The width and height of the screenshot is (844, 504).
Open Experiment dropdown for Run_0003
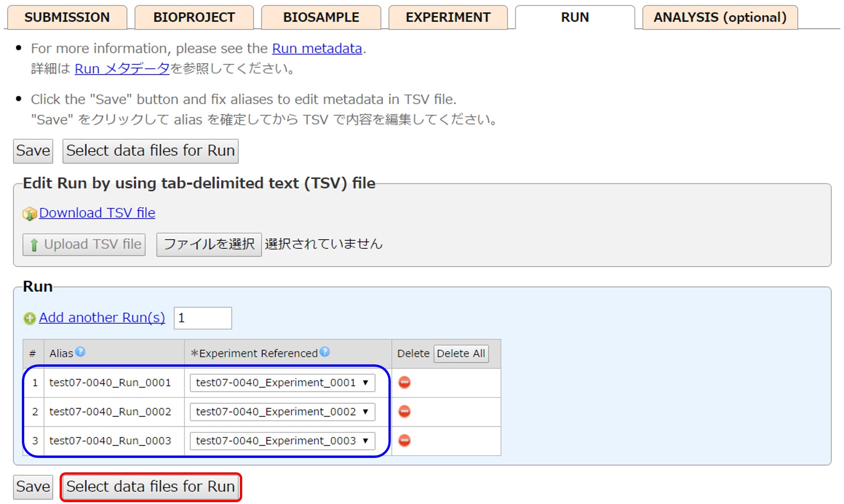pos(282,440)
